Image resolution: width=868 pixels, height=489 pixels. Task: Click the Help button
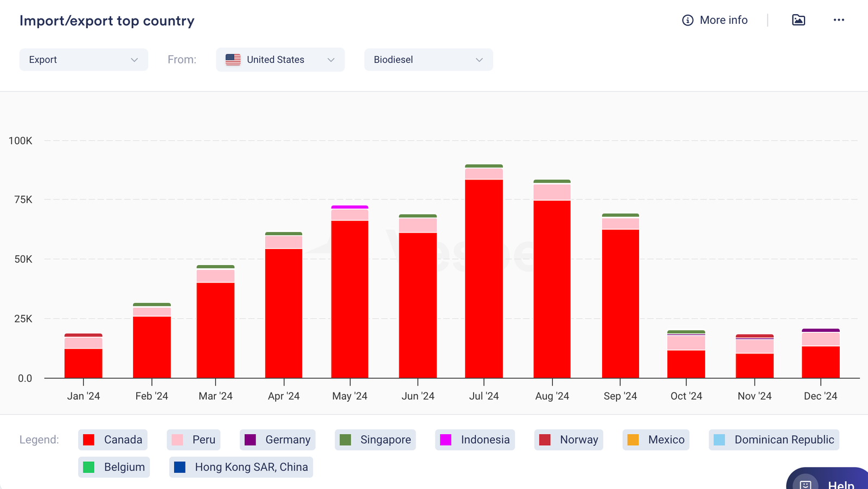840,482
